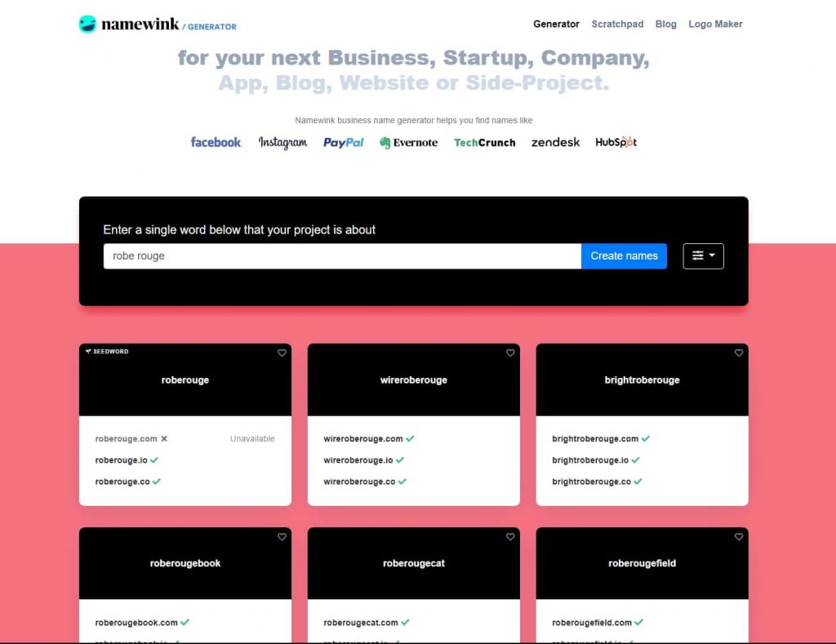
Task: Select the brightroberouge.co domain
Action: coord(591,482)
